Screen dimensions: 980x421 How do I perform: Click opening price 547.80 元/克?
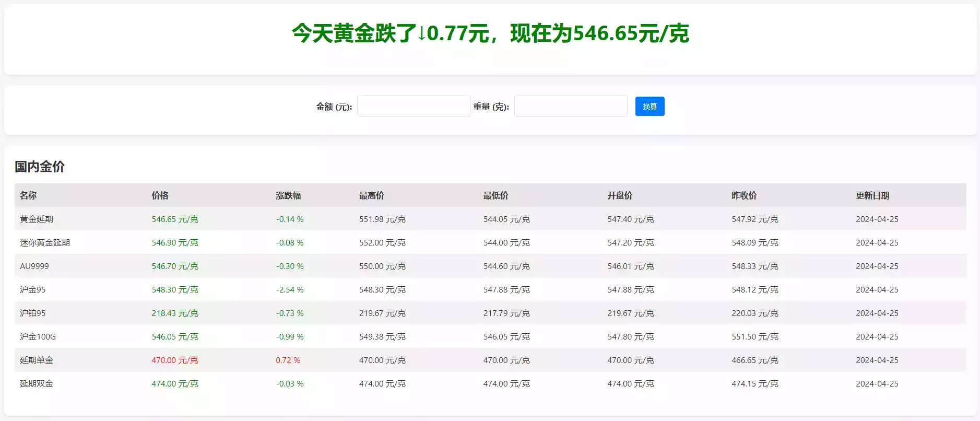631,336
